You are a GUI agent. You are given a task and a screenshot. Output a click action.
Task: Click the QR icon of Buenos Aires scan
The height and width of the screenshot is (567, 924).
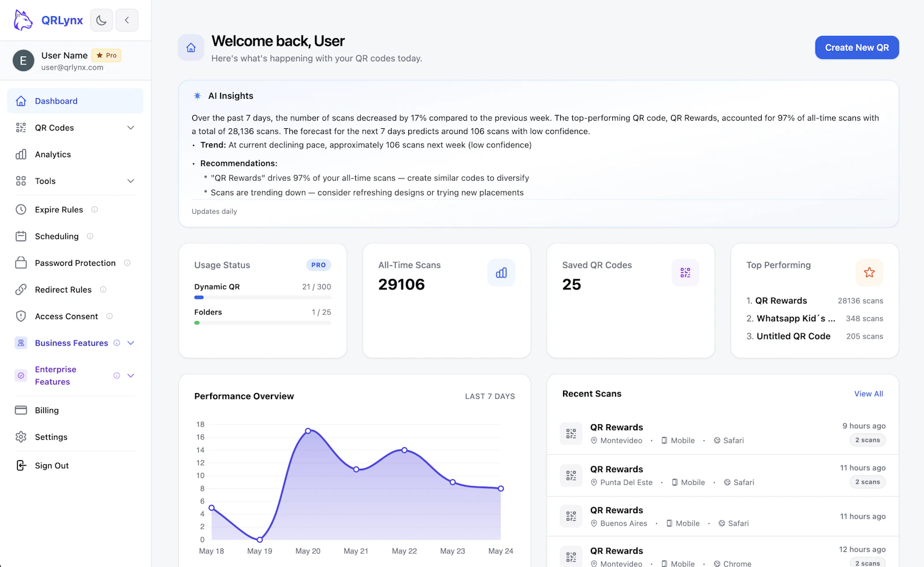pyautogui.click(x=571, y=517)
